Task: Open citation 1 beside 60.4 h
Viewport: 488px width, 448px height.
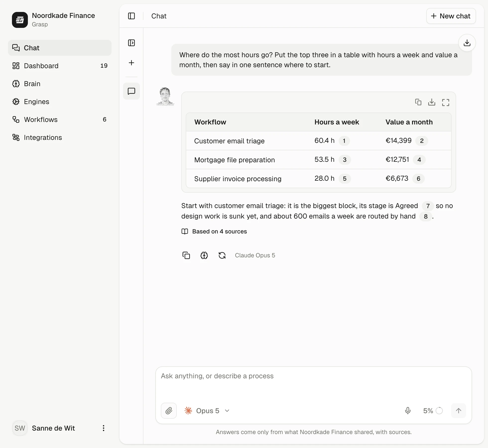Action: pos(344,141)
